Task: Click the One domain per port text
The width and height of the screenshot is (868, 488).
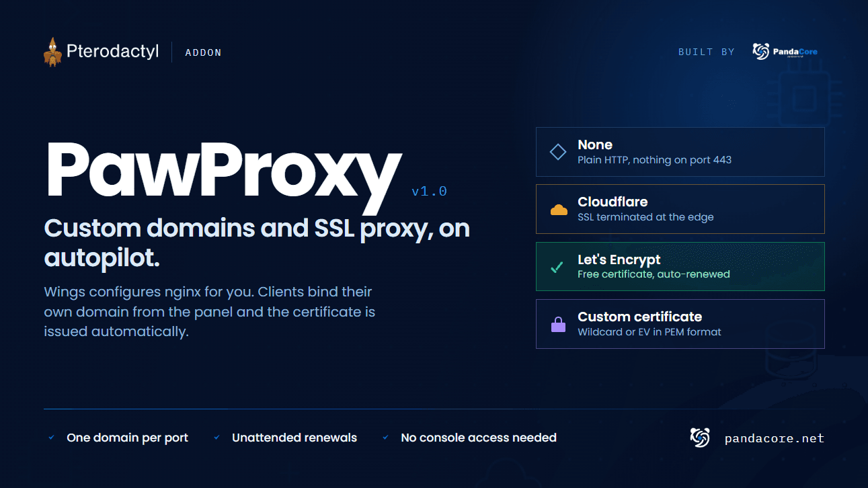Action: pos(127,438)
